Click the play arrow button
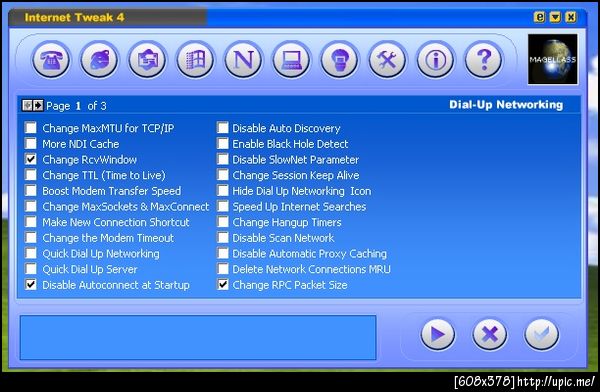Image resolution: width=600 pixels, height=392 pixels. click(x=438, y=335)
